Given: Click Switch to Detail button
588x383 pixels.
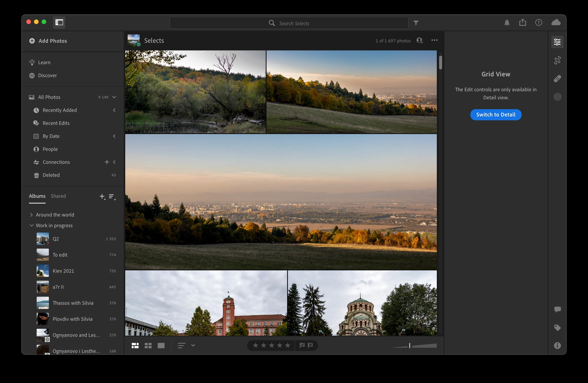Looking at the screenshot, I should coord(496,115).
